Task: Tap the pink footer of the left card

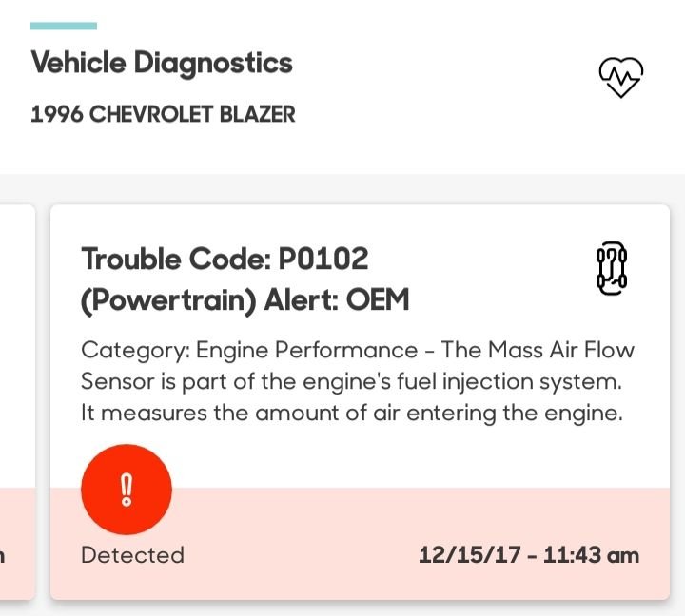Action: pos(17,544)
